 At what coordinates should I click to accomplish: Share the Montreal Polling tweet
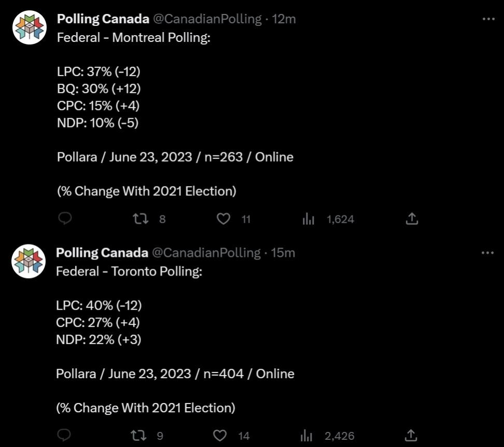click(x=412, y=219)
